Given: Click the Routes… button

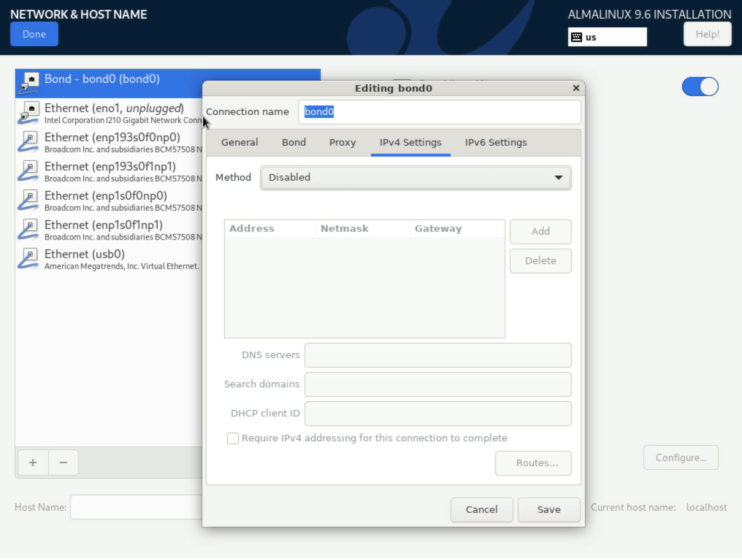Looking at the screenshot, I should [533, 464].
